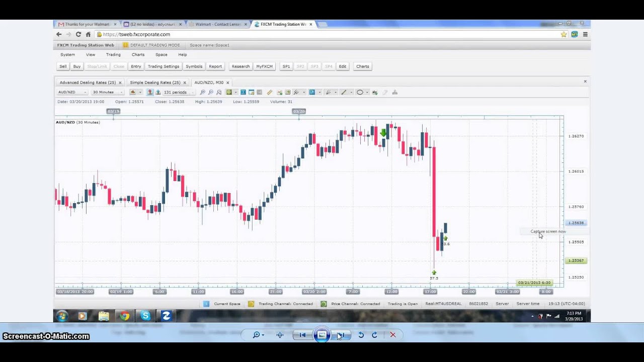644x362 pixels.
Task: Select the trend line drawing tool
Action: pyautogui.click(x=344, y=93)
